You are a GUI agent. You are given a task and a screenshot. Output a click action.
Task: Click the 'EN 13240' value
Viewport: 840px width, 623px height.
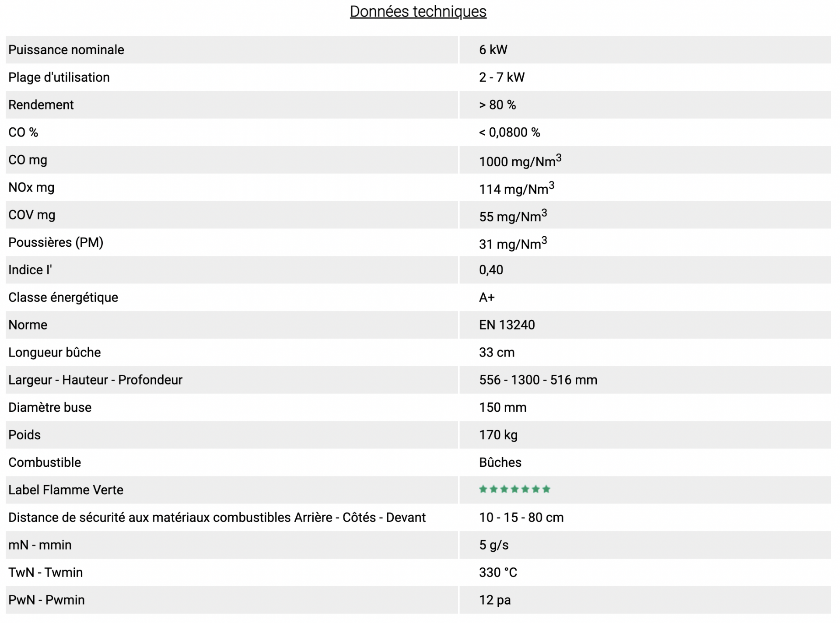507,325
